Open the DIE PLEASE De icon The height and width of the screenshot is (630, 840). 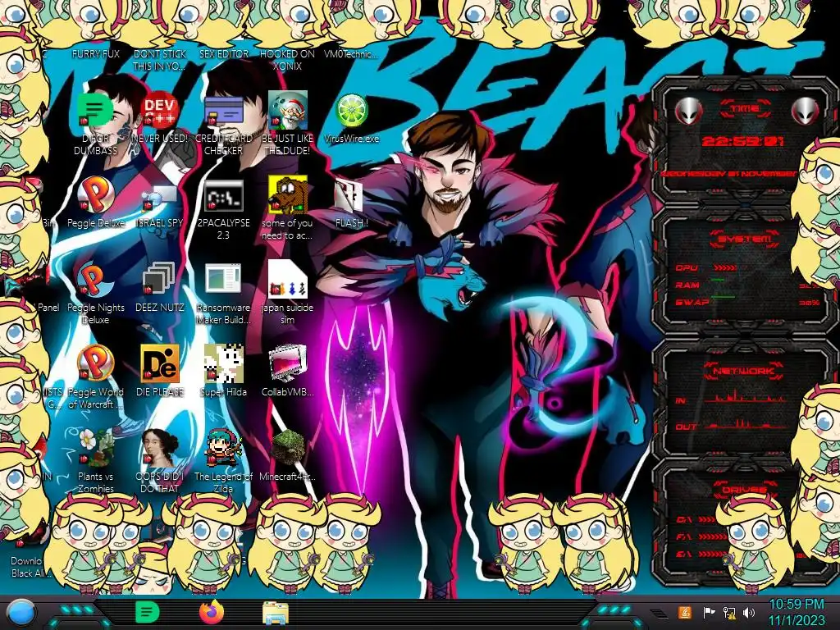tap(160, 364)
